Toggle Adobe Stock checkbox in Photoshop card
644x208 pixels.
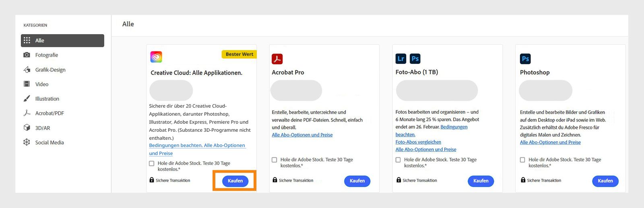point(522,160)
